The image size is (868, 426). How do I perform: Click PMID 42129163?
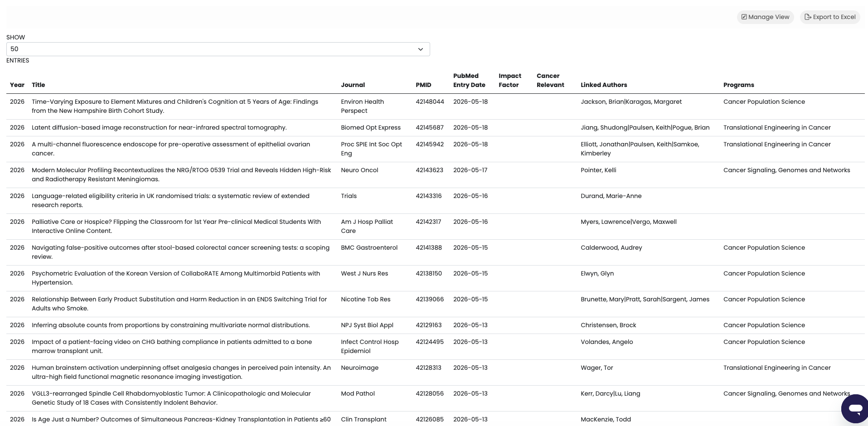(429, 325)
